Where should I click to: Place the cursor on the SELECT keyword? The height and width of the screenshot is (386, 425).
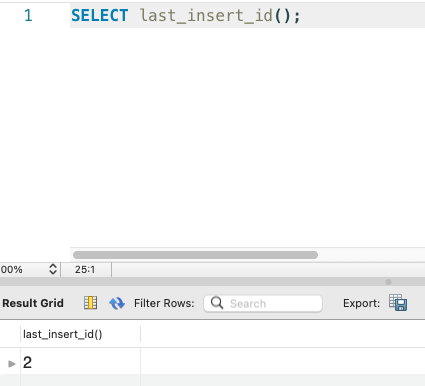(x=100, y=15)
